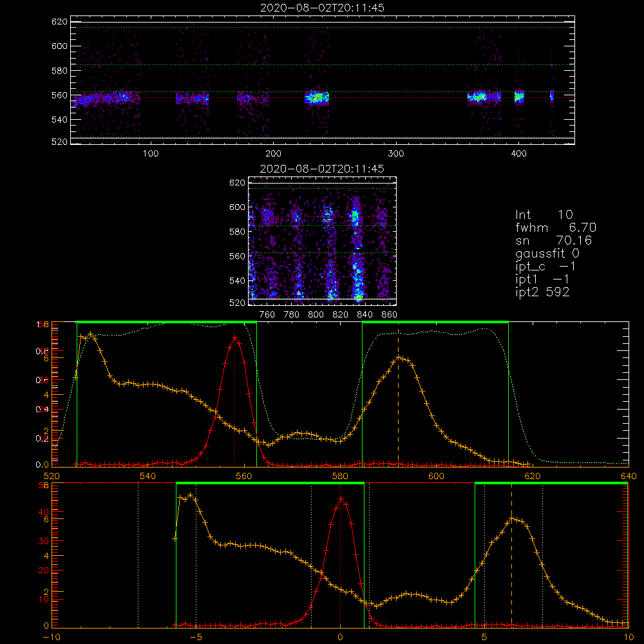Click the 400 x-axis label of top spectrogram
Screen dimensions: 644x644
[x=518, y=154]
